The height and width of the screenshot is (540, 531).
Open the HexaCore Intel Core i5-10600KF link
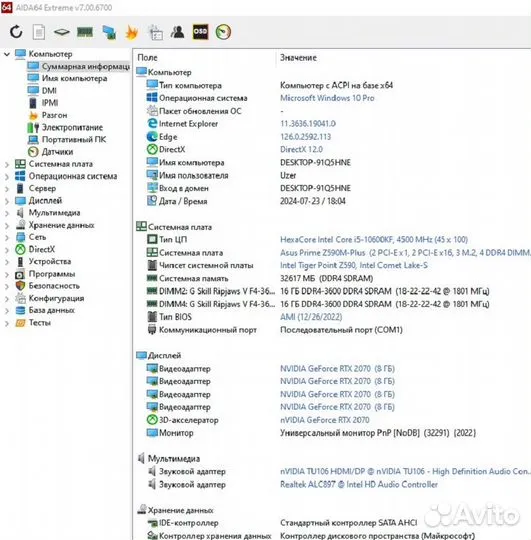(x=374, y=239)
